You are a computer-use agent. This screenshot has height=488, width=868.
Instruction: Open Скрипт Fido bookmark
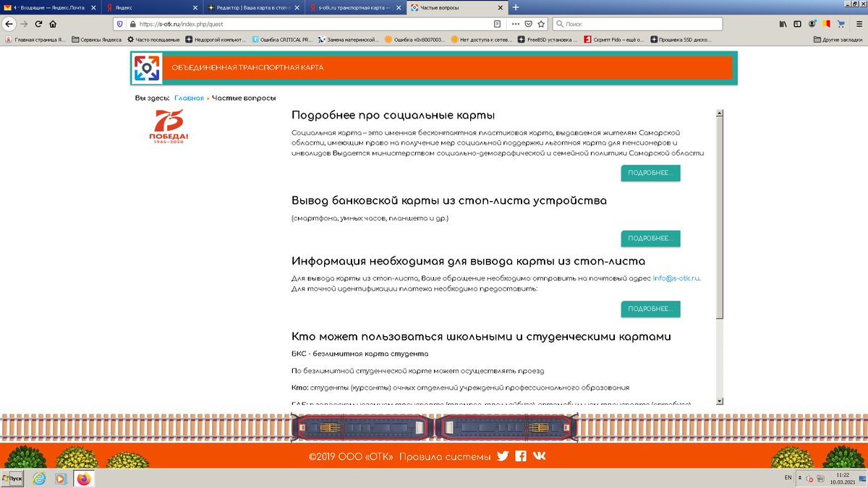pyautogui.click(x=614, y=40)
